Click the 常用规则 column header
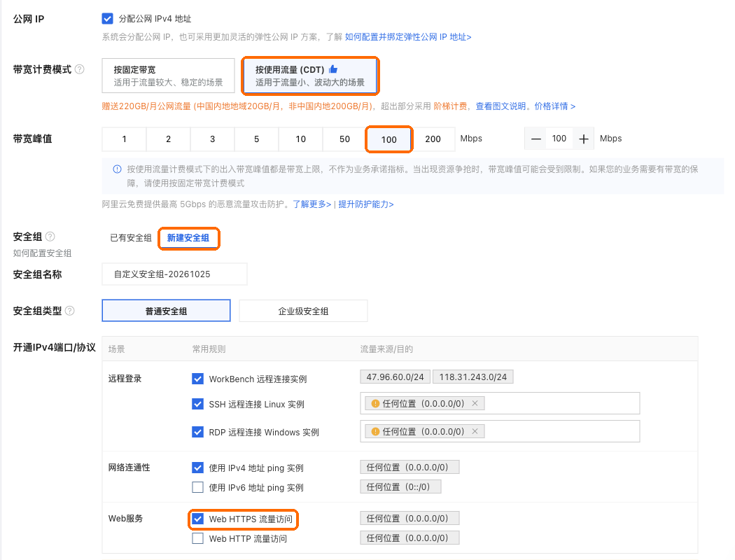Viewport: 735px width, 560px height. pyautogui.click(x=209, y=349)
